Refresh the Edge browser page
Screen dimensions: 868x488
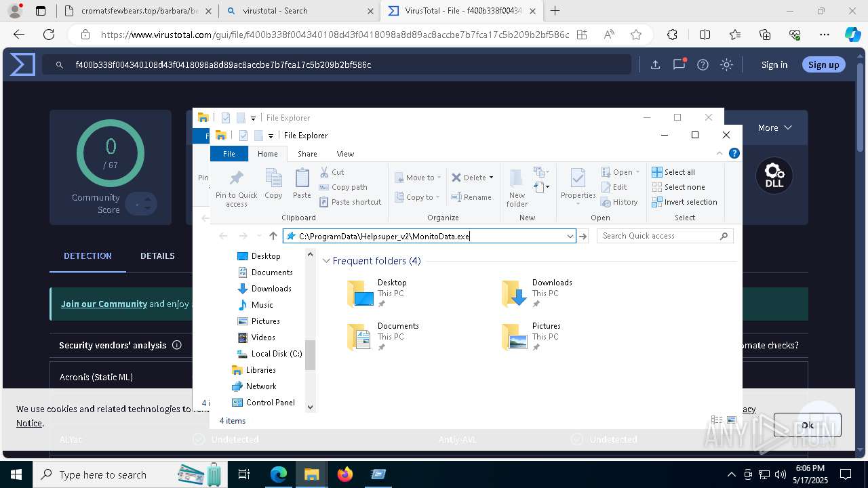[49, 35]
